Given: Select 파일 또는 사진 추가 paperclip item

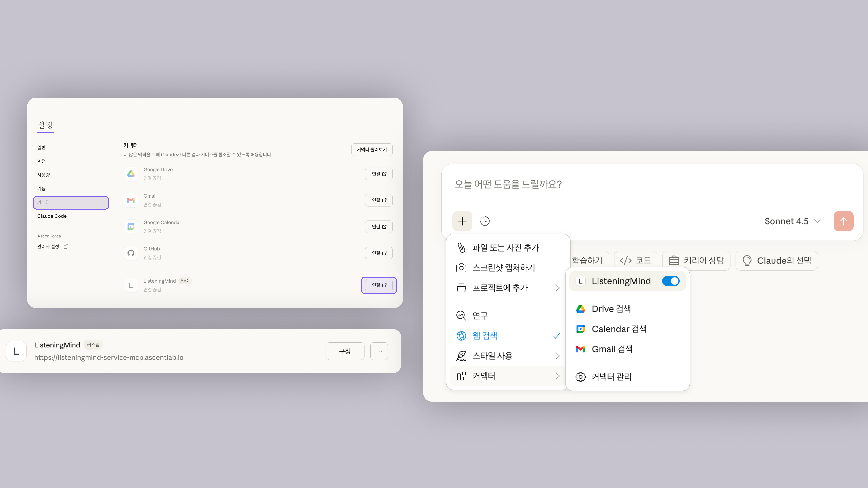Looking at the screenshot, I should [505, 248].
